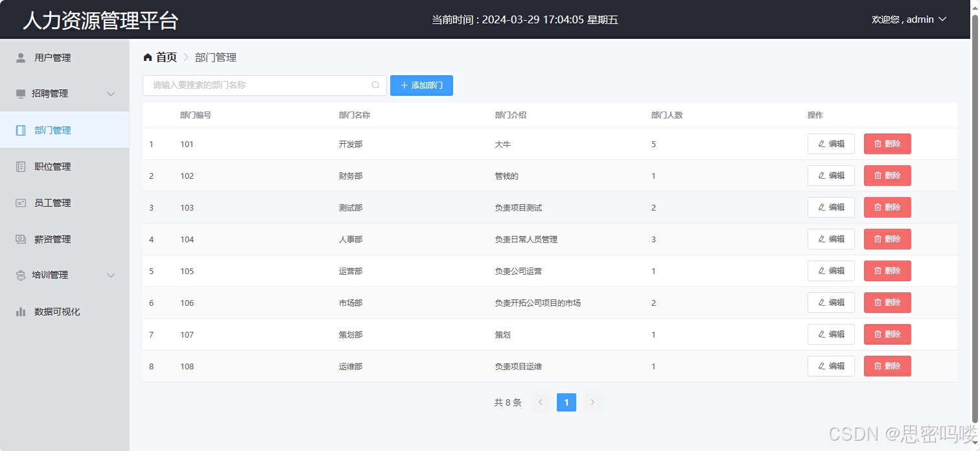Click the 添加部门 button
Screen dimensions: 980x451
coord(421,86)
